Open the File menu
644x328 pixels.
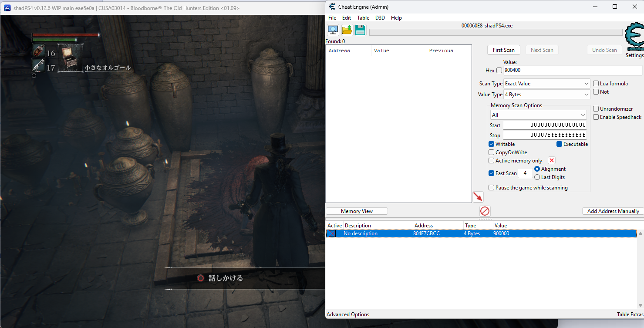(x=332, y=18)
